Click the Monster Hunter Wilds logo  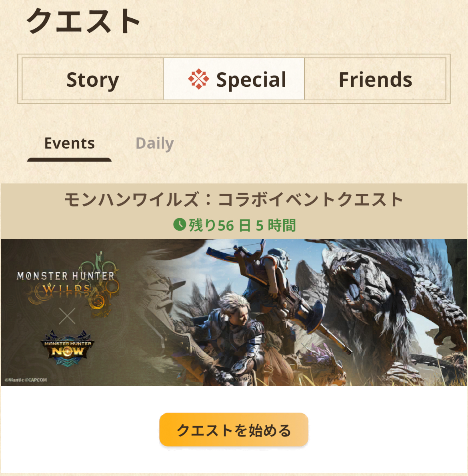pyautogui.click(x=68, y=283)
